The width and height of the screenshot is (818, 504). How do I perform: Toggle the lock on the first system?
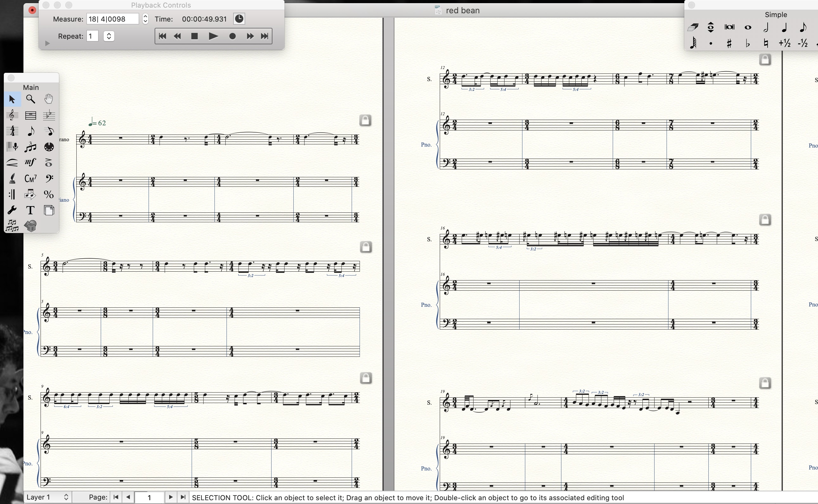pos(365,120)
